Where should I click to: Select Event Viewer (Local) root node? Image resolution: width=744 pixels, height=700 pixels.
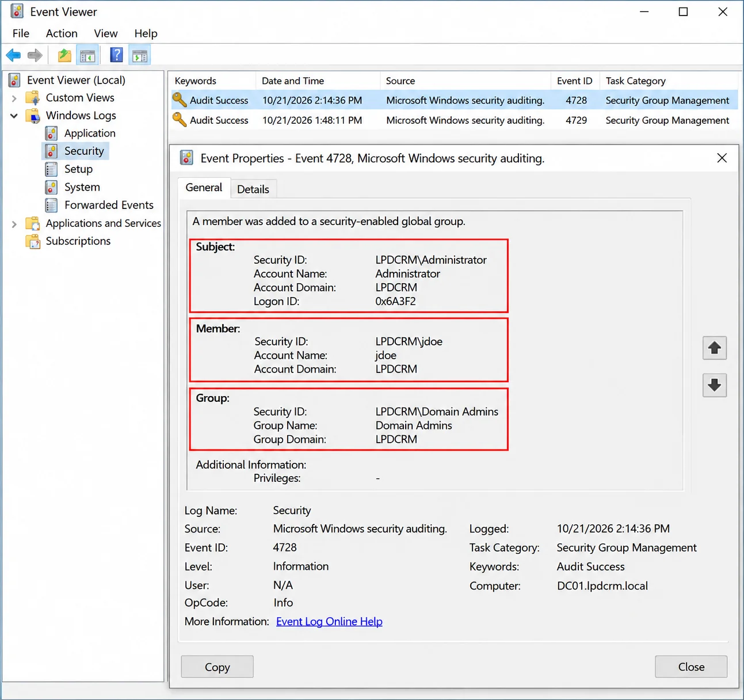76,80
